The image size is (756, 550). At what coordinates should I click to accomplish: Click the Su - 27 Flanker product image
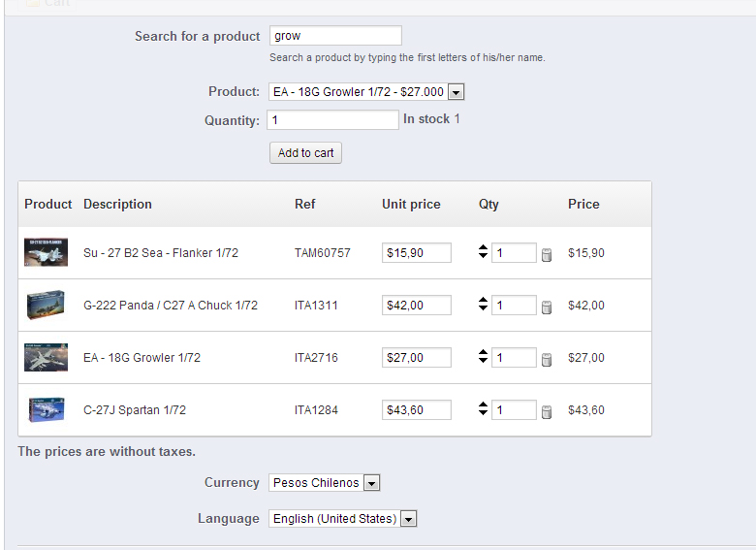point(46,253)
